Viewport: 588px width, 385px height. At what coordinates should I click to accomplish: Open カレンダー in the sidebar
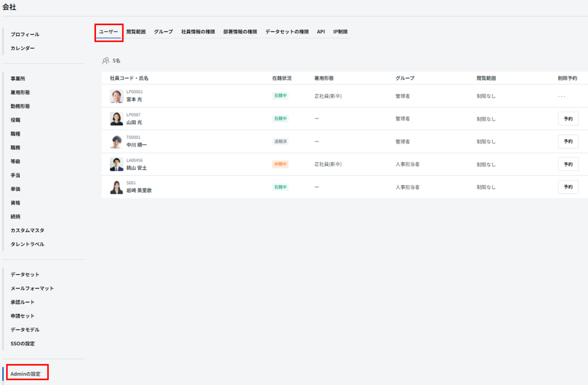(23, 49)
